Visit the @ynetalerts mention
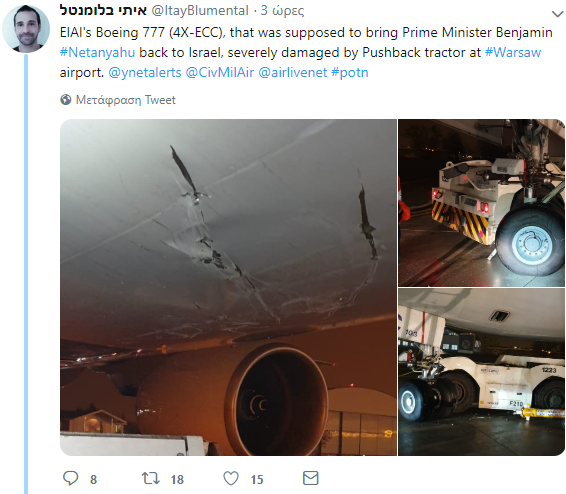Viewport: 566px width, 494px height. tap(145, 73)
